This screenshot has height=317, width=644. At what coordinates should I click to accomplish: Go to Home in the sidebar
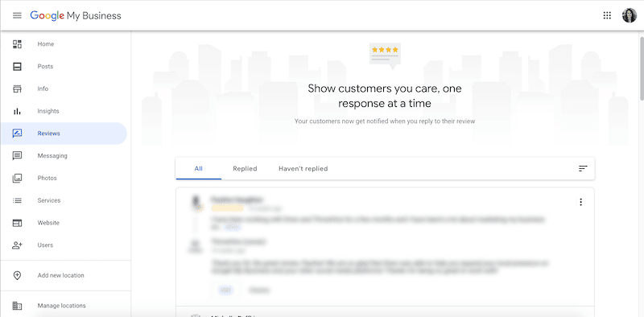coord(46,44)
